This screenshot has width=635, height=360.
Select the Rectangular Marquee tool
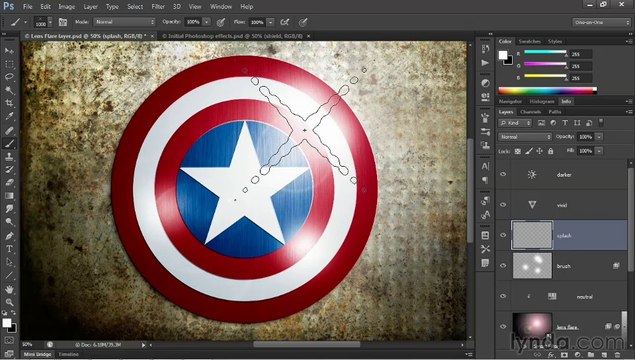9,64
